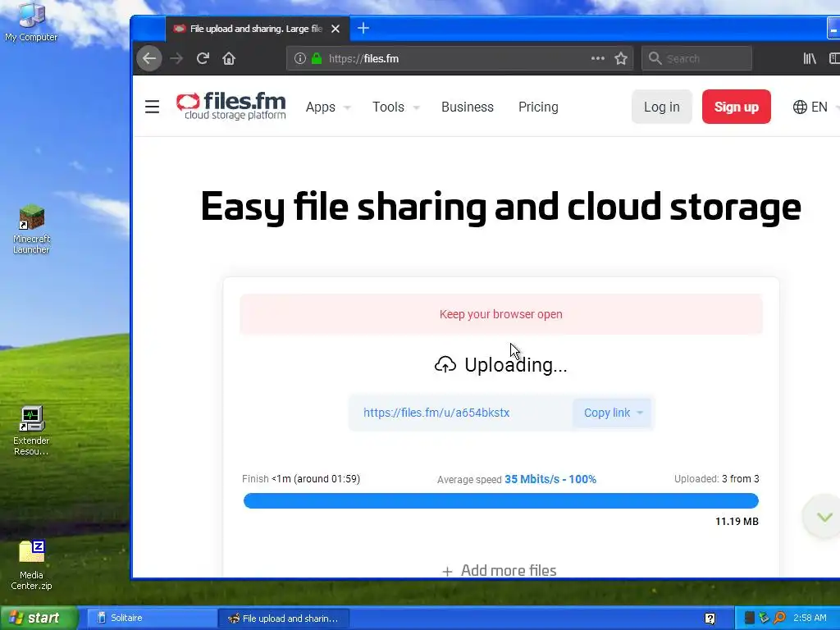The height and width of the screenshot is (630, 840).
Task: Click the globe language icon
Action: tap(800, 107)
